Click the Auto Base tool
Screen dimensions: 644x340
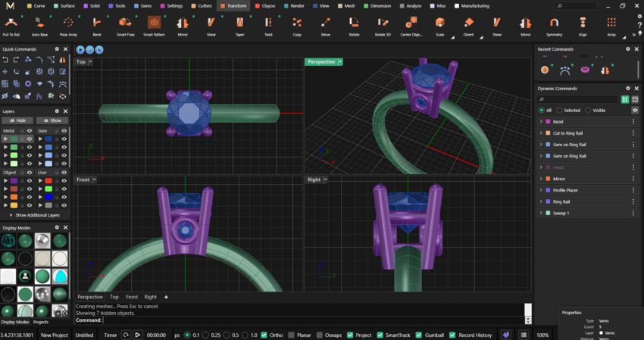pyautogui.click(x=39, y=24)
